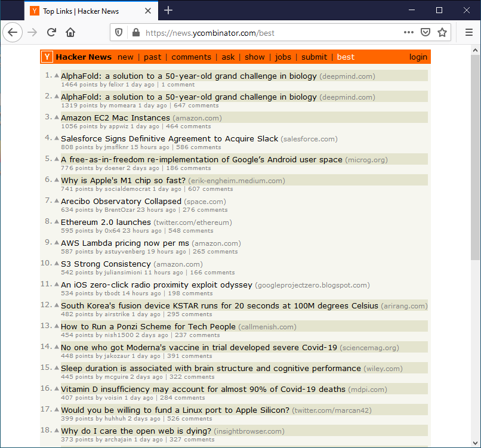
Task: Go to the 'jobs' section
Action: 283,57
